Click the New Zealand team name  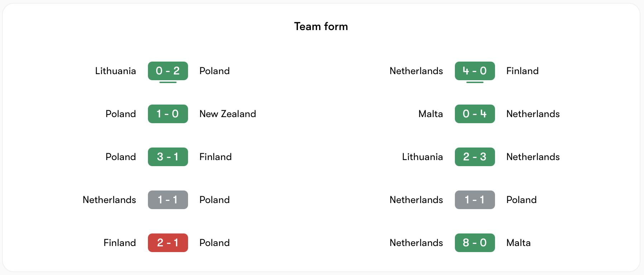click(227, 114)
